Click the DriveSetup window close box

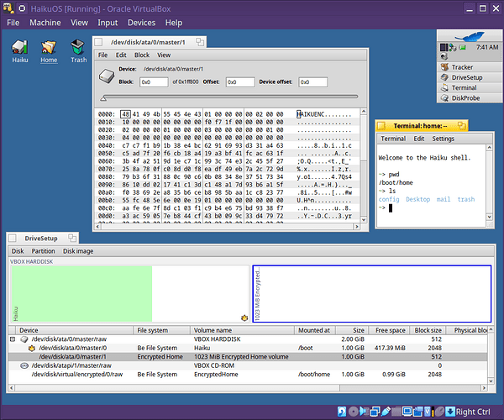13,238
